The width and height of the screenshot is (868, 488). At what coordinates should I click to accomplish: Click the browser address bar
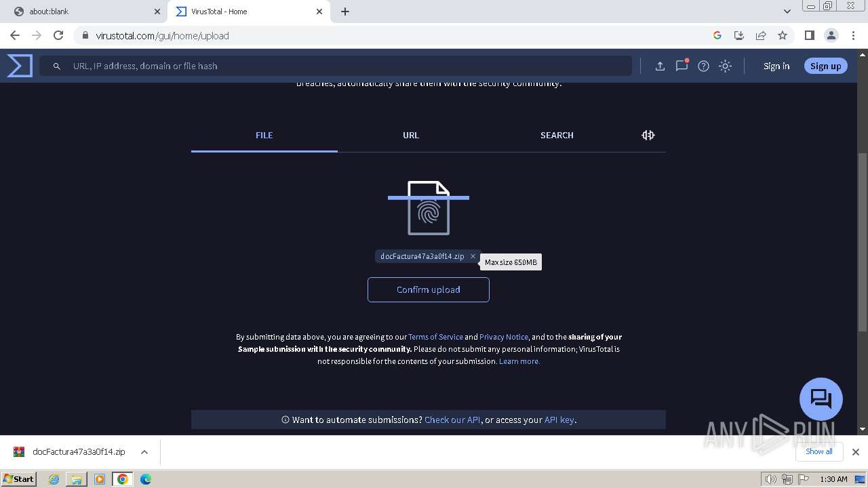click(x=400, y=35)
